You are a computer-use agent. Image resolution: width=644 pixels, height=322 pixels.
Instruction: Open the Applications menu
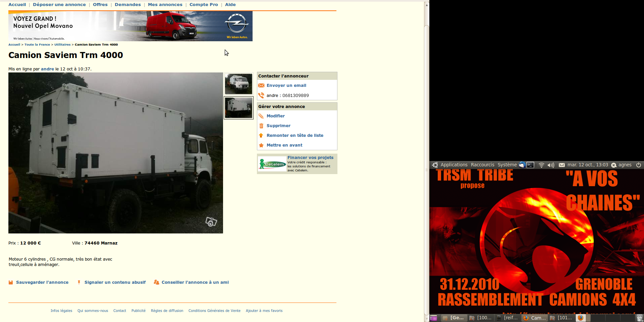pos(453,165)
